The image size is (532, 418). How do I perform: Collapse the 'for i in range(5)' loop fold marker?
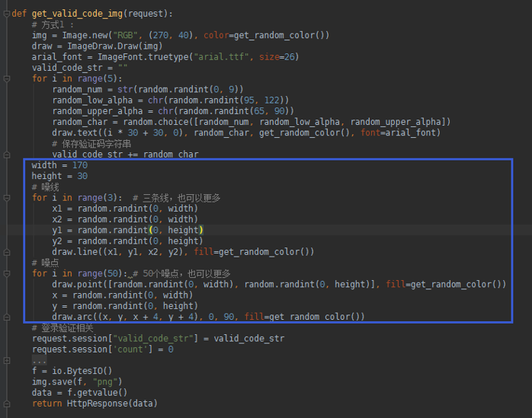(6, 78)
